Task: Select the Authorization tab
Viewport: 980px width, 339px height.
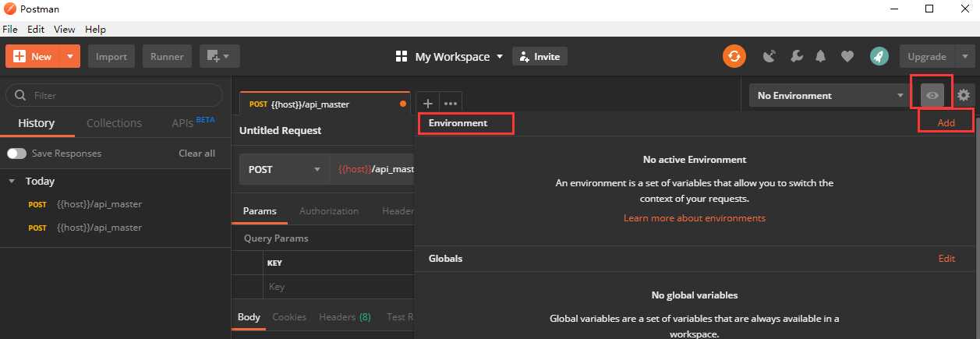Action: coord(329,211)
